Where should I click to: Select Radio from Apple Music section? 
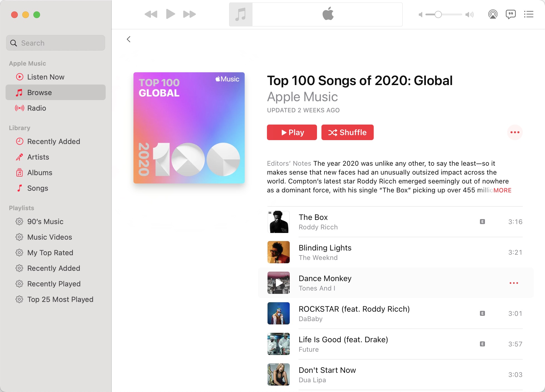pyautogui.click(x=37, y=108)
